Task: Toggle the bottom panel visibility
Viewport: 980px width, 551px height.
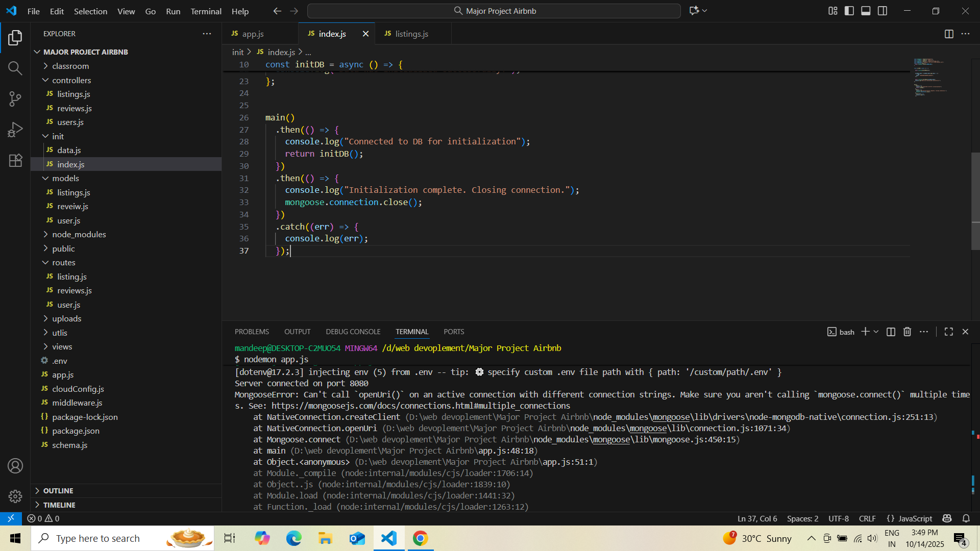Action: point(866,11)
